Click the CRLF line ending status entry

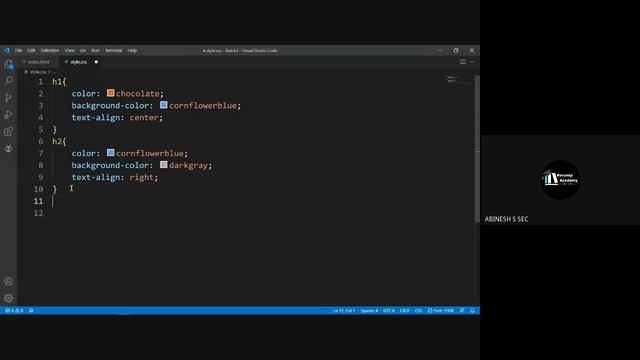tap(404, 311)
